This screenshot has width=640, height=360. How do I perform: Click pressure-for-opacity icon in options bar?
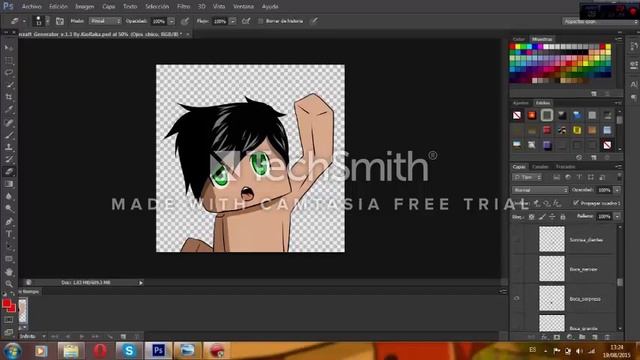pyautogui.click(x=185, y=21)
